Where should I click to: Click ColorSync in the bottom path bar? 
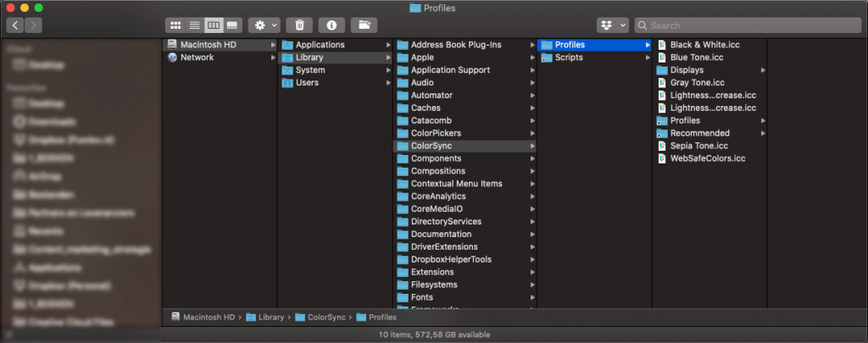[x=325, y=318]
